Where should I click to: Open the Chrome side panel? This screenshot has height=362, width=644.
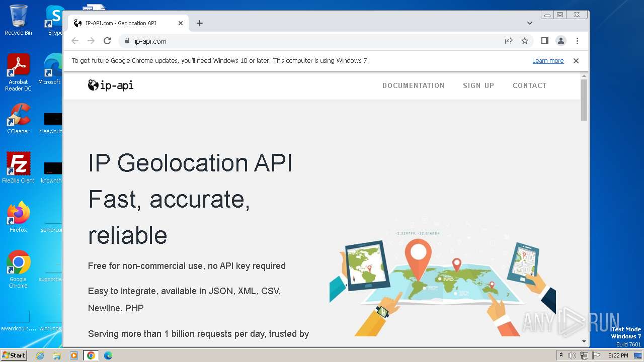point(544,41)
